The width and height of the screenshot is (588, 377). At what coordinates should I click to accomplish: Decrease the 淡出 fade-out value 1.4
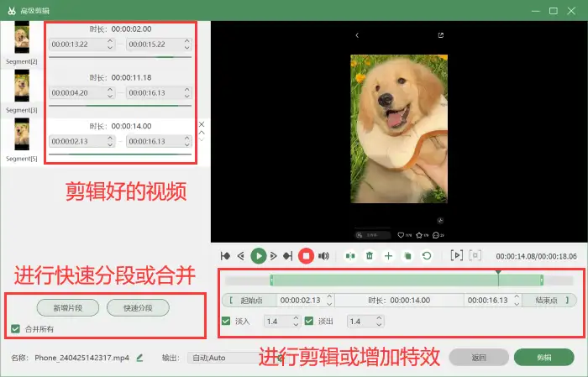click(x=379, y=325)
